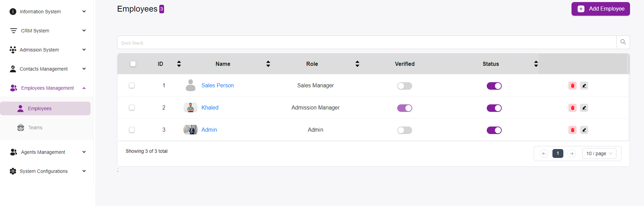Check the select-all header checkbox

tap(133, 64)
